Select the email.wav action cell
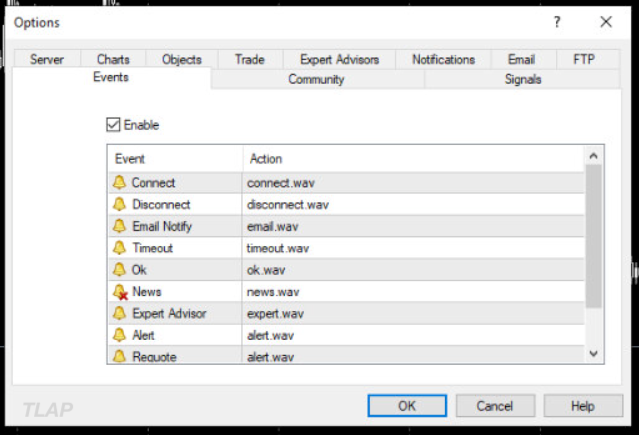This screenshot has height=435, width=639. tap(413, 226)
